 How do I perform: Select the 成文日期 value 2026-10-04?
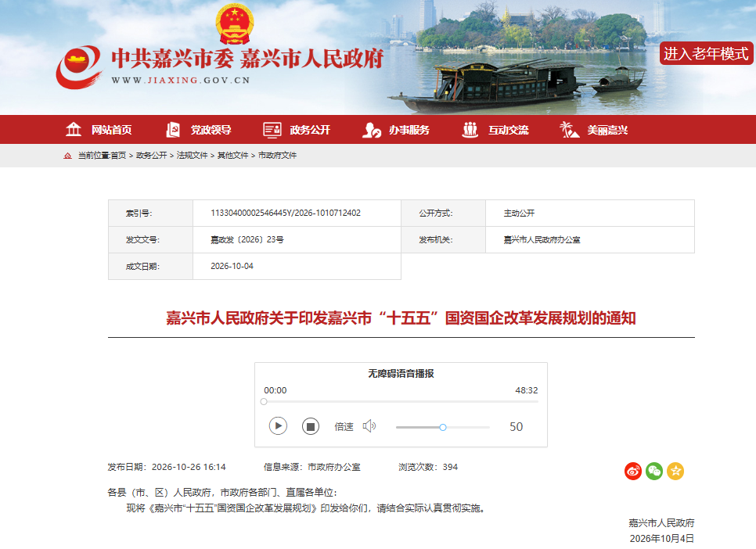(x=232, y=266)
